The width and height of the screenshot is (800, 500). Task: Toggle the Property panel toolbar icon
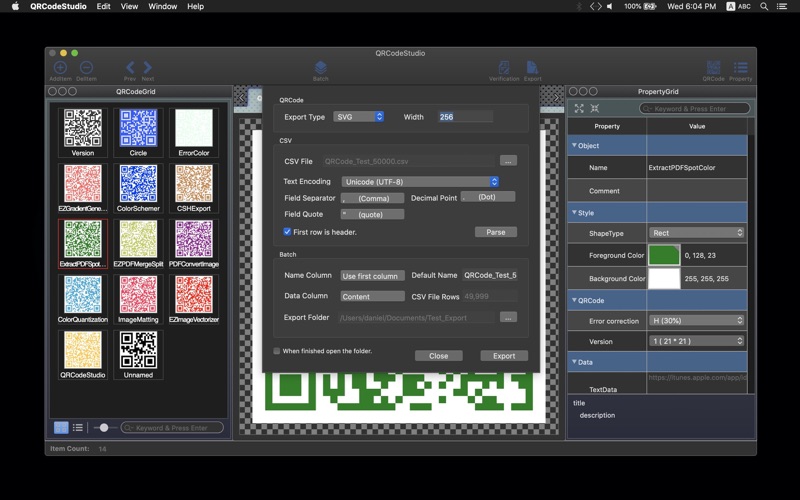[x=740, y=67]
